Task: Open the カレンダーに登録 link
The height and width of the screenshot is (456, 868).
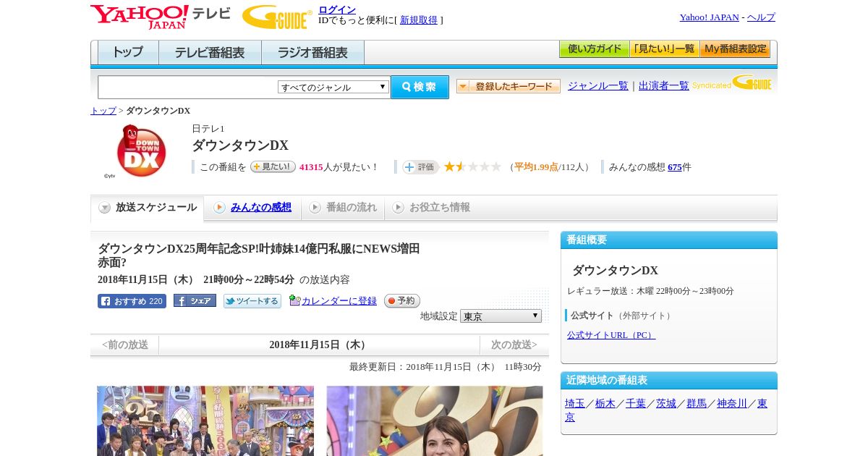Action: (x=339, y=301)
